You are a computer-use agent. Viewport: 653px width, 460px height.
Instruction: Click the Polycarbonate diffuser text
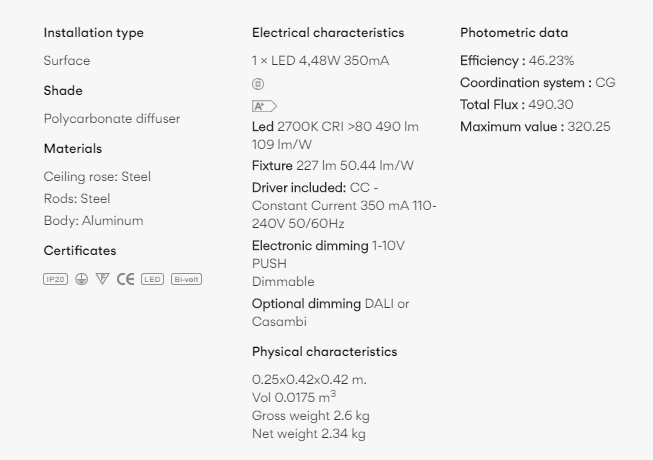tap(112, 119)
